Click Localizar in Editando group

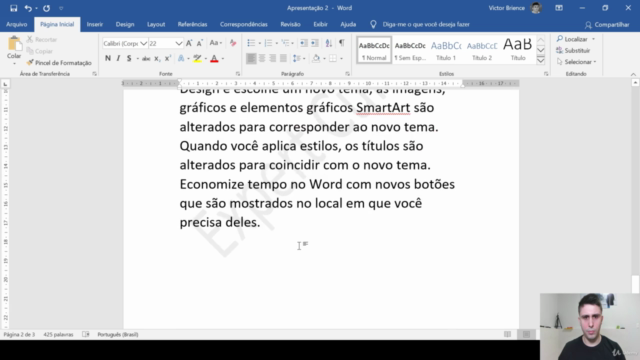coord(572,39)
